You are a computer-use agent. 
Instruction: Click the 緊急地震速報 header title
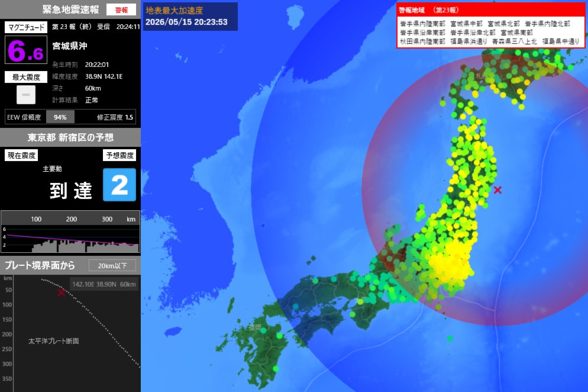tap(70, 9)
